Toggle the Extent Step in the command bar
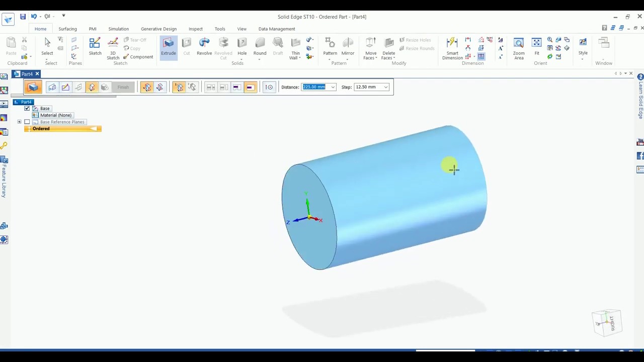Viewport: 644px width, 362px height. [x=92, y=87]
